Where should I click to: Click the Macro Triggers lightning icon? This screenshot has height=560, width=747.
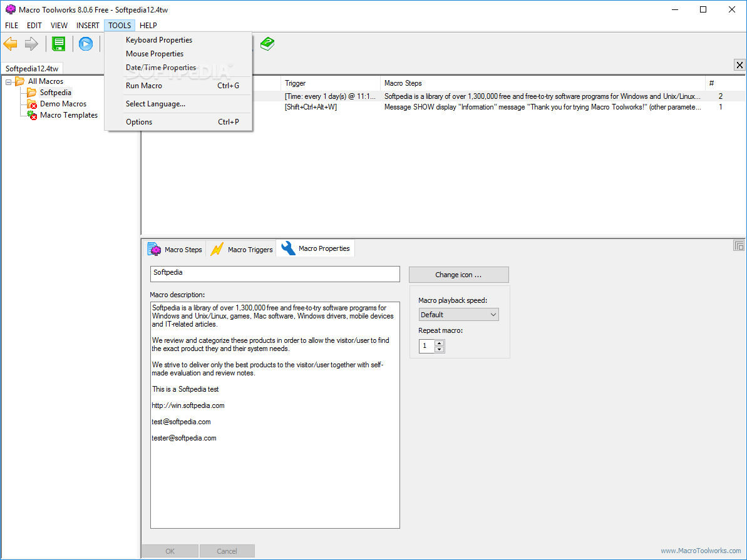[x=217, y=249]
